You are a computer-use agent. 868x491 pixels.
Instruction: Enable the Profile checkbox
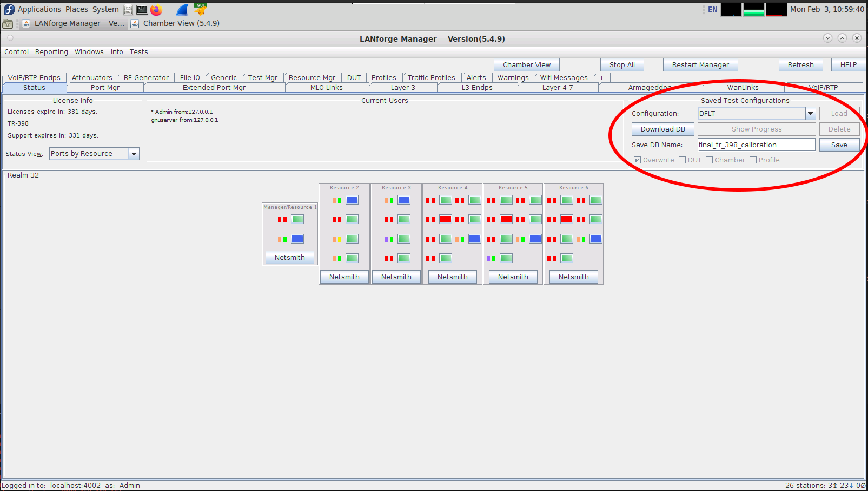753,160
